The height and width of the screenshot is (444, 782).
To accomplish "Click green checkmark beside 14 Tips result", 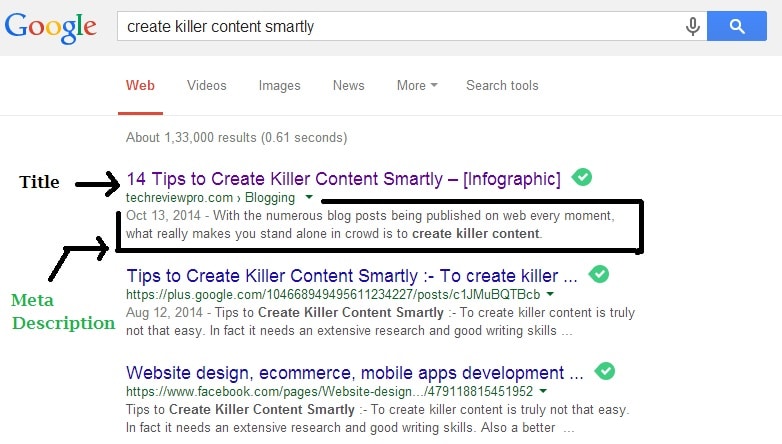I will click(582, 177).
